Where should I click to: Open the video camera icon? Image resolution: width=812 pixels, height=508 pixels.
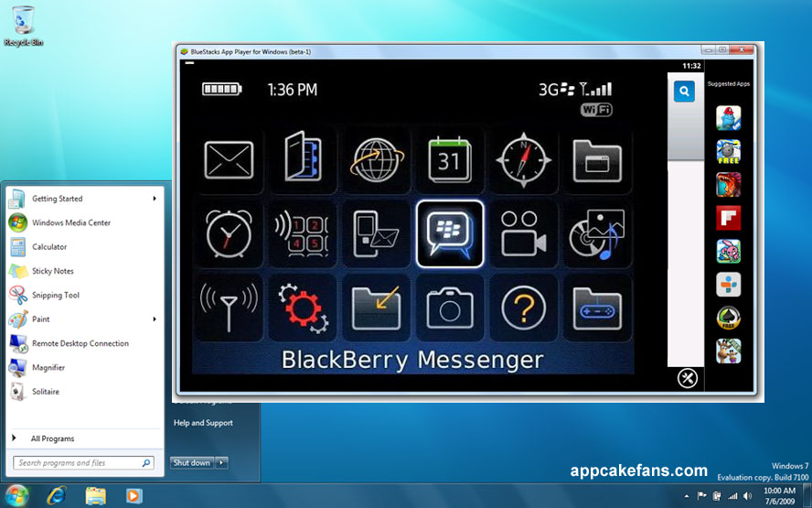click(523, 233)
